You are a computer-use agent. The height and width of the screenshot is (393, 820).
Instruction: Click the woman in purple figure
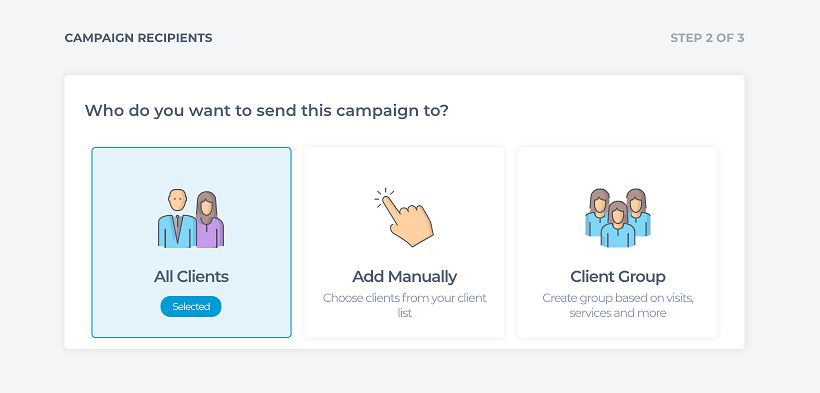coord(209,220)
